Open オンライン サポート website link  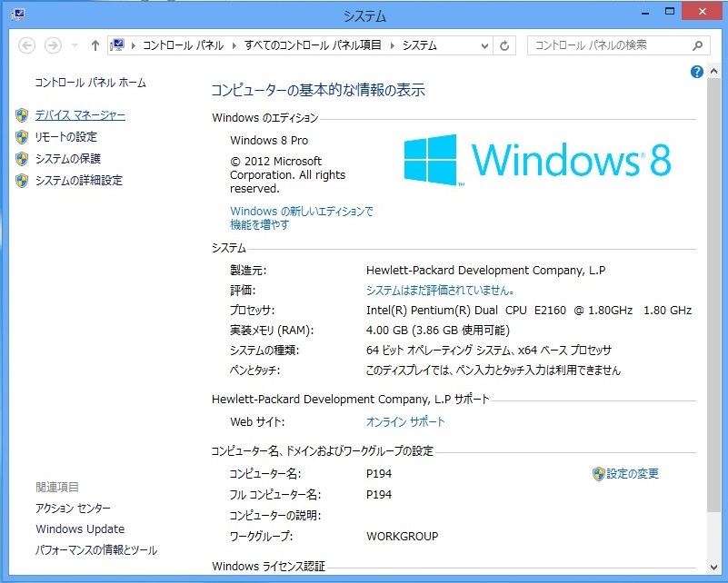tap(405, 421)
